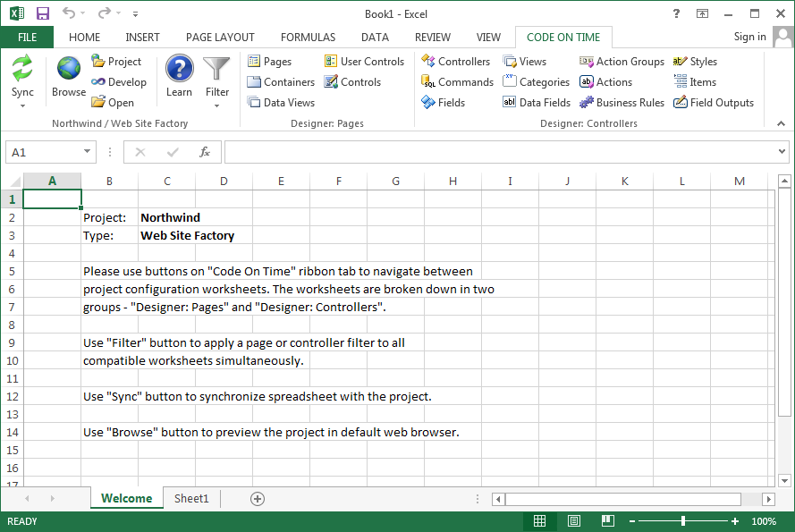The image size is (795, 532).
Task: Open the Business Rules worksheet
Action: (x=622, y=103)
